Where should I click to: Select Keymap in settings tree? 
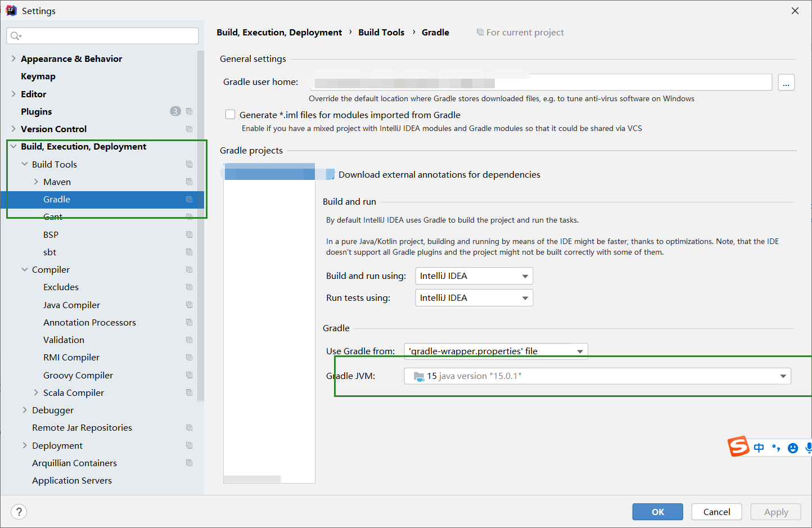pos(38,76)
